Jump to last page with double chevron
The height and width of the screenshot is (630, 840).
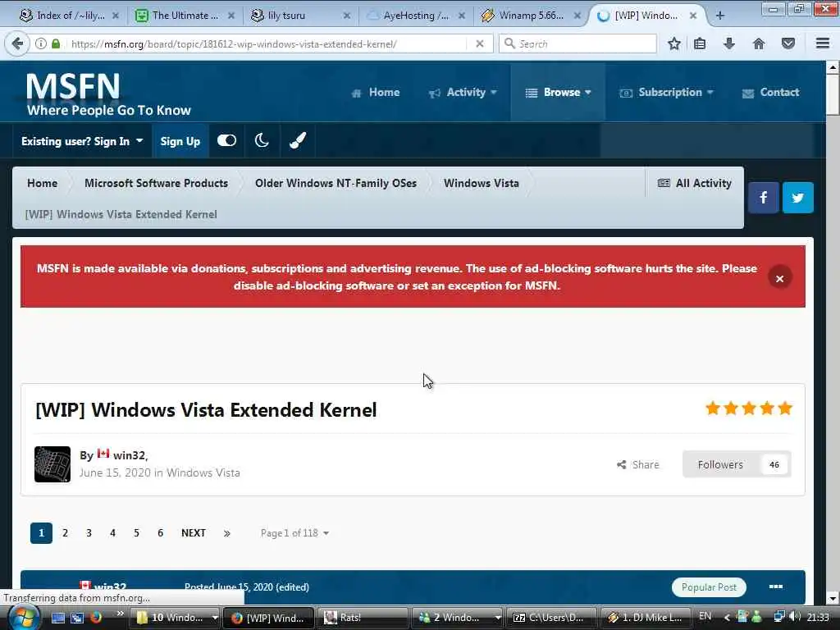coord(226,533)
